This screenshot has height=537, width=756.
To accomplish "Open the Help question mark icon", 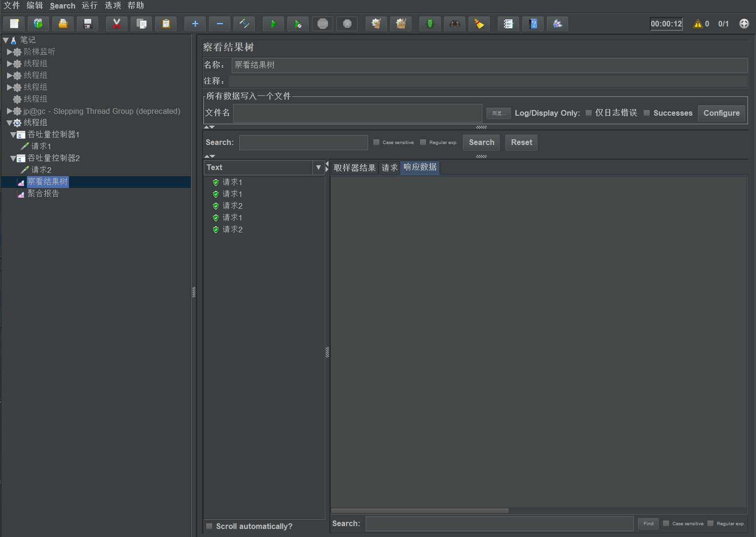I will click(x=533, y=24).
